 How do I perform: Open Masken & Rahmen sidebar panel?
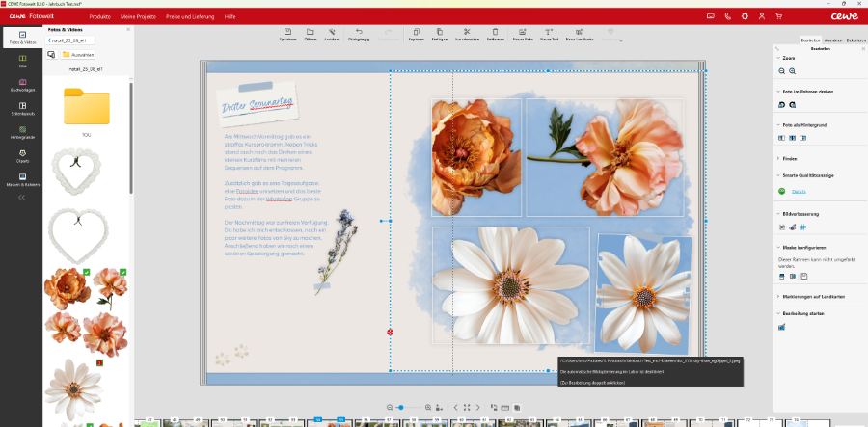(21, 179)
